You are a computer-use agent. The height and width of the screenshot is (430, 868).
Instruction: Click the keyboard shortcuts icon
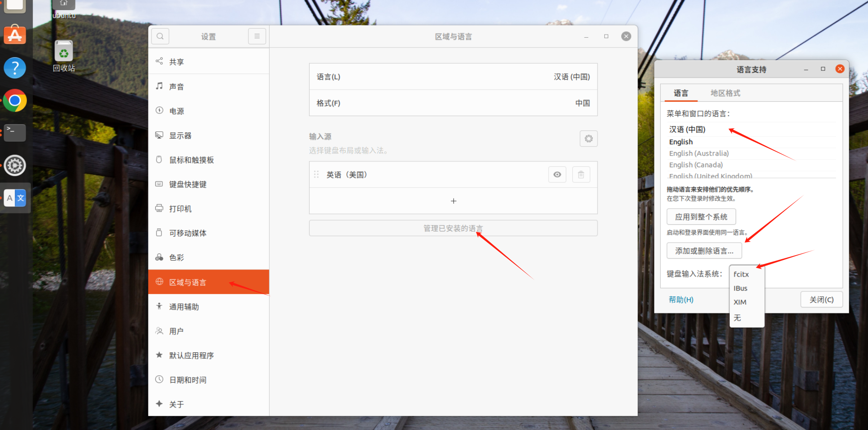pyautogui.click(x=159, y=184)
